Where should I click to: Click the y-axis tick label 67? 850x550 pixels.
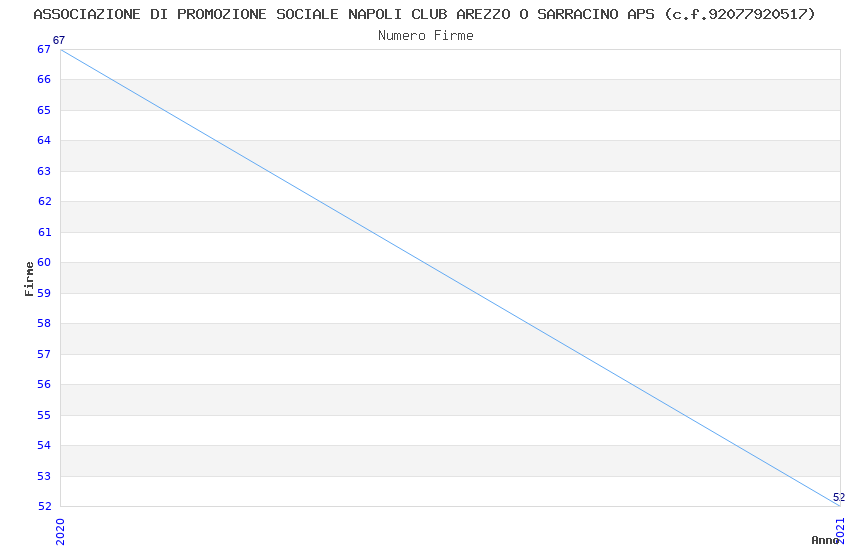coord(44,49)
